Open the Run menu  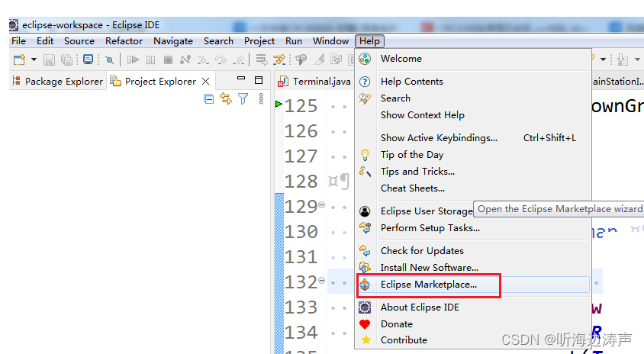click(x=293, y=41)
